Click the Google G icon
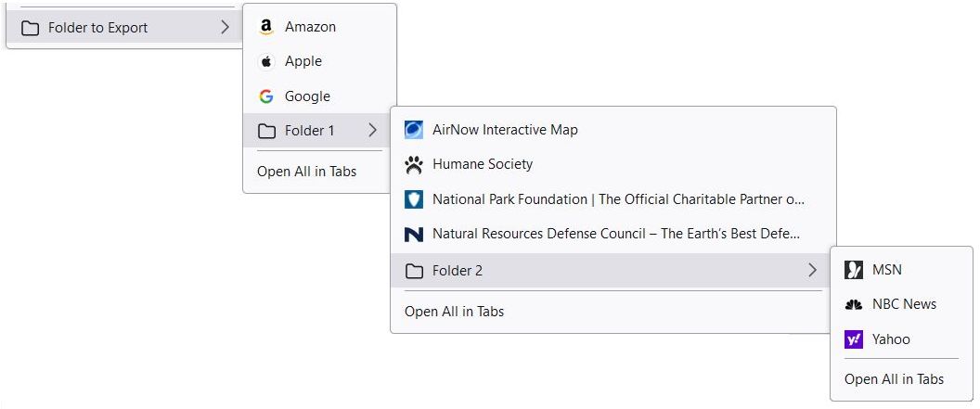The height and width of the screenshot is (409, 980). 266,96
